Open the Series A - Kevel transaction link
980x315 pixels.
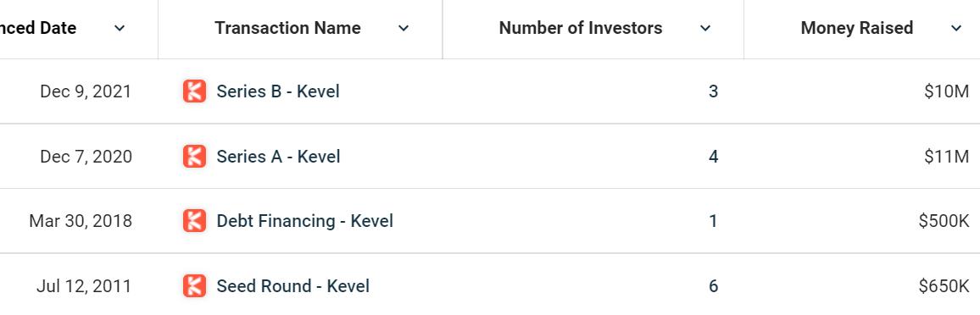tap(278, 156)
